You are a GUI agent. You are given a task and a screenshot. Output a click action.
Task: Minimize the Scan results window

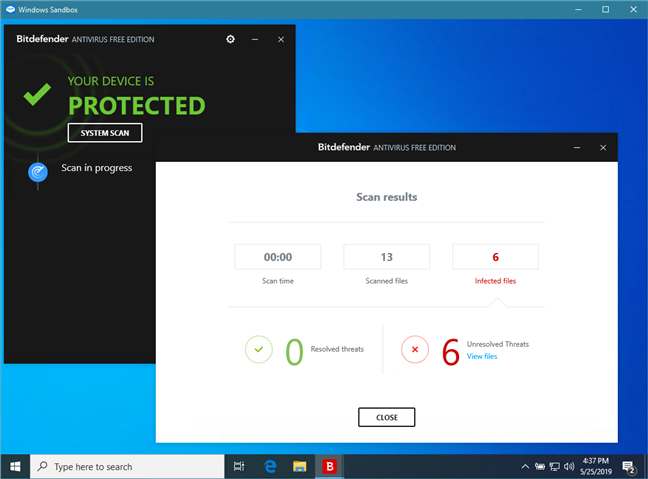click(x=577, y=148)
